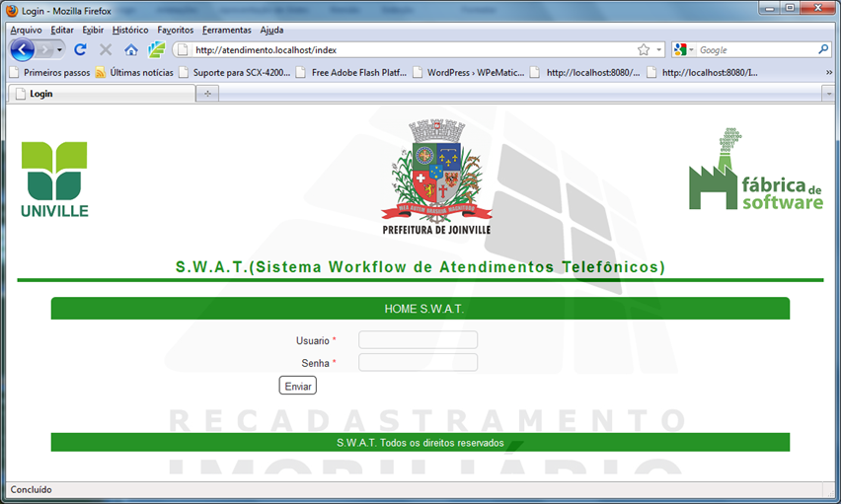Click the Usuario input field
This screenshot has width=841, height=504.
[418, 340]
